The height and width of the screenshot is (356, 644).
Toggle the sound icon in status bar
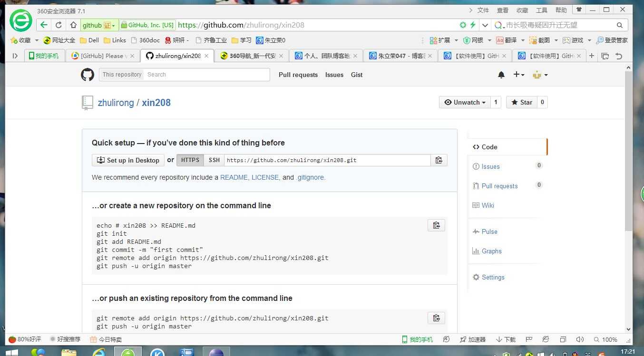click(x=580, y=339)
